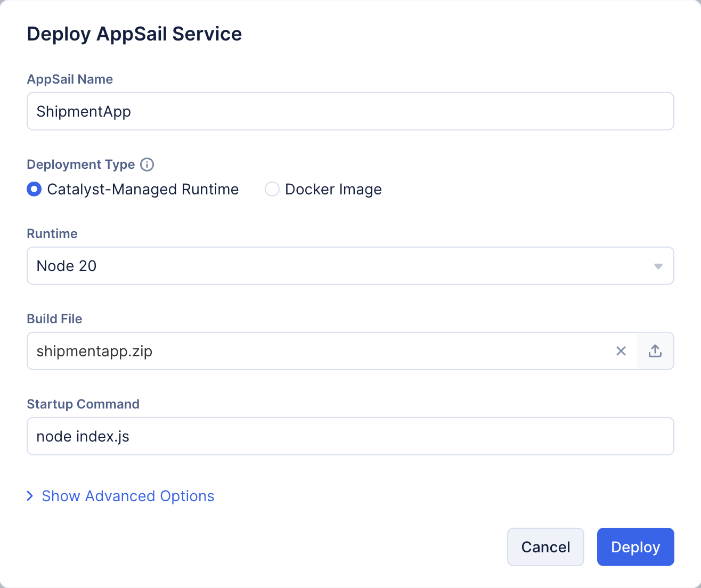Focus the Startup Command input field
Viewport: 701px width, 588px height.
coord(350,436)
